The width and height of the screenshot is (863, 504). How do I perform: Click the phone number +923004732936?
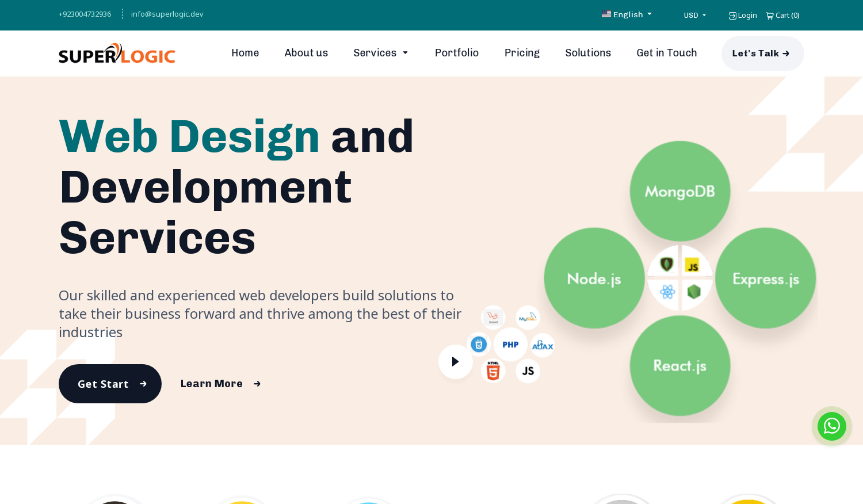(85, 14)
